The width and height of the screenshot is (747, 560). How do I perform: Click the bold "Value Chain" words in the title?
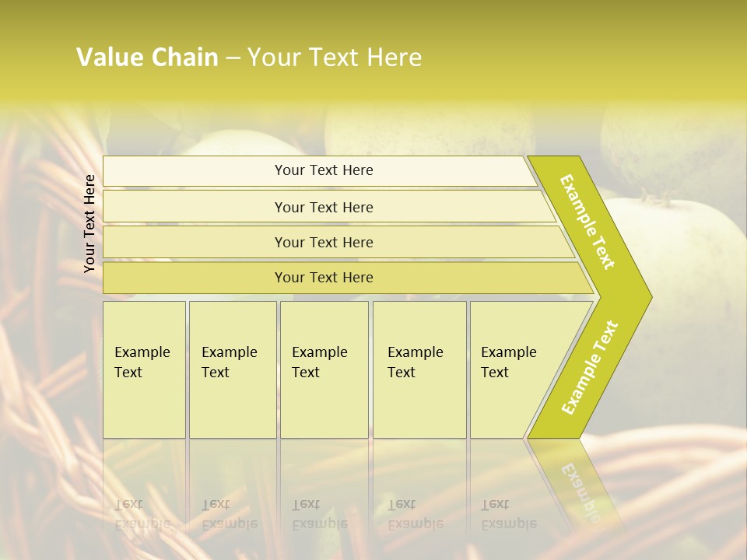pyautogui.click(x=147, y=58)
